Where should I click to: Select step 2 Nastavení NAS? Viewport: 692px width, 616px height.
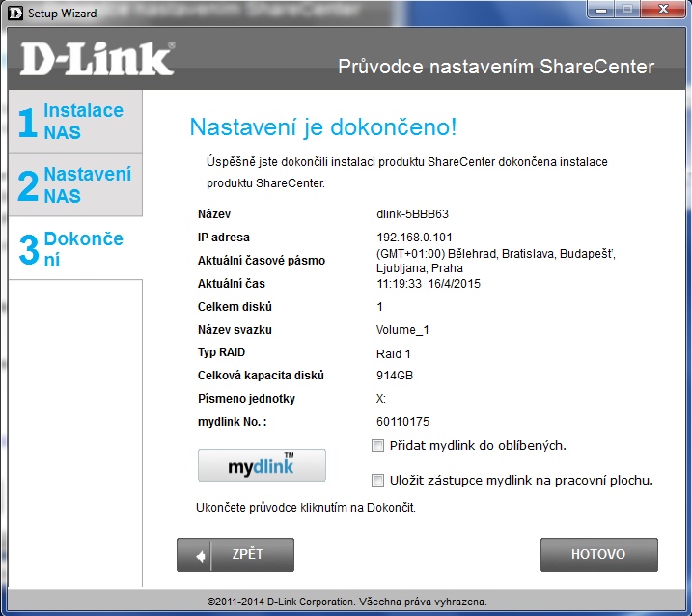click(75, 184)
